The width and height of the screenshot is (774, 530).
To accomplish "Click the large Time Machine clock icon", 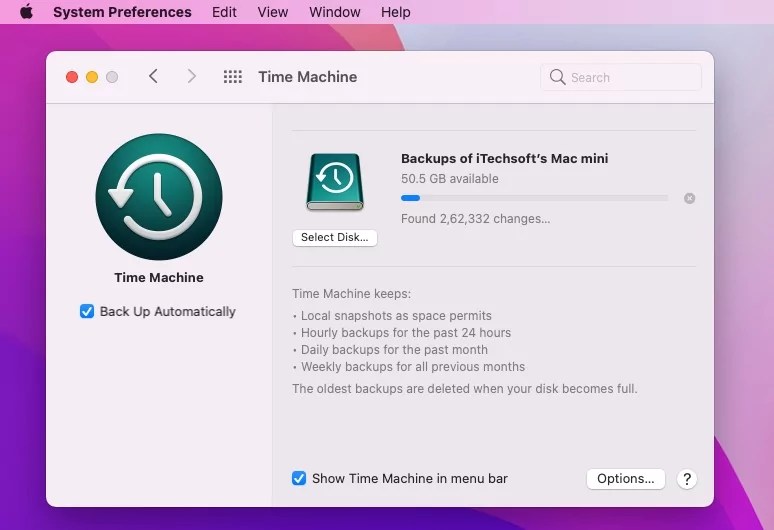I will 158,197.
